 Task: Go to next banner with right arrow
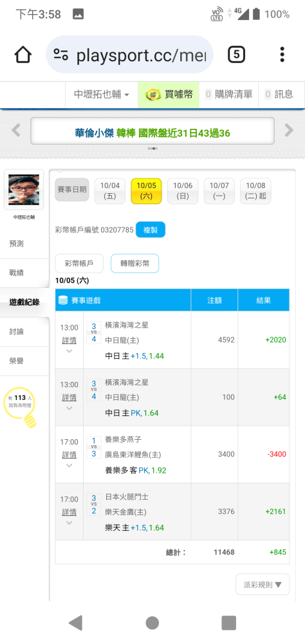point(290,131)
